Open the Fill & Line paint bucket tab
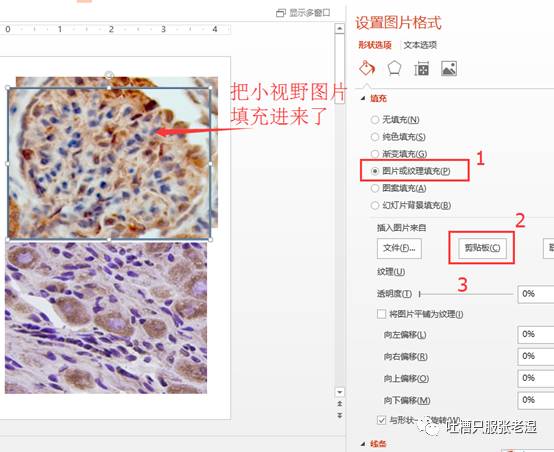 pos(367,68)
